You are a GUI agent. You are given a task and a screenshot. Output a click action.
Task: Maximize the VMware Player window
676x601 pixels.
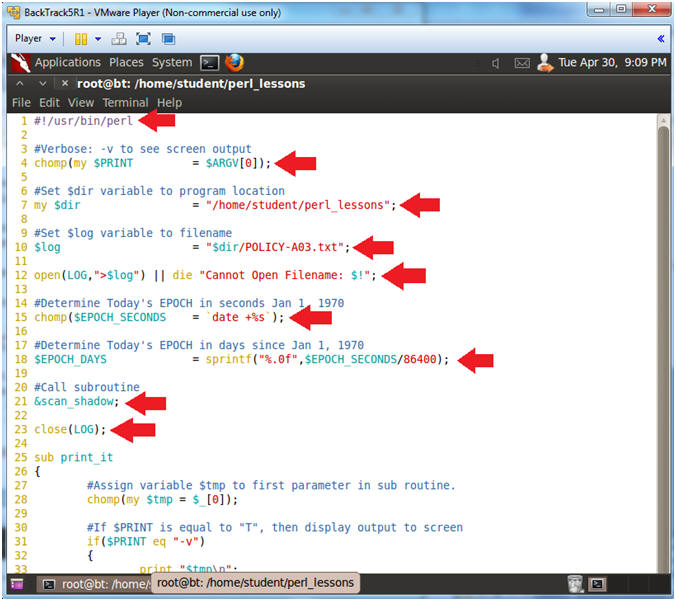click(621, 9)
